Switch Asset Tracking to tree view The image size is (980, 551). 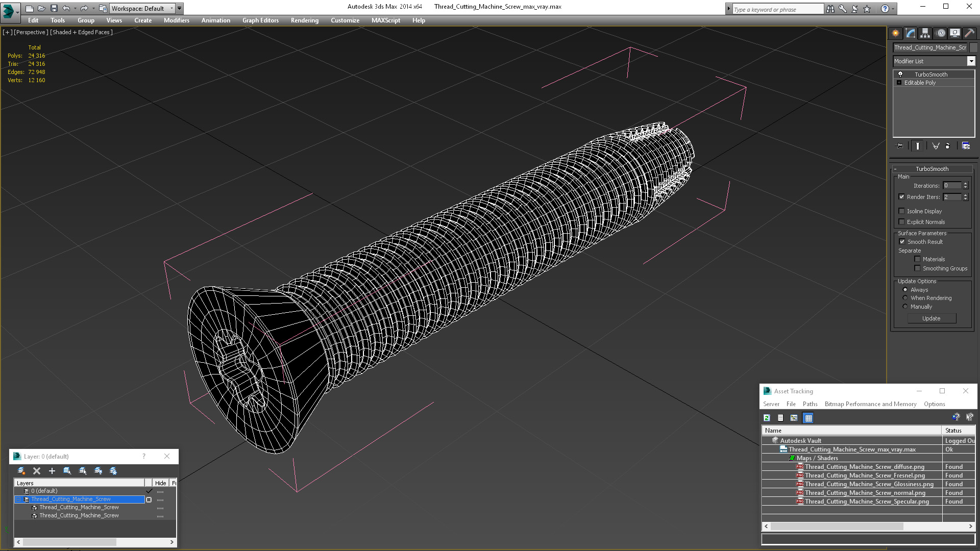click(x=794, y=418)
